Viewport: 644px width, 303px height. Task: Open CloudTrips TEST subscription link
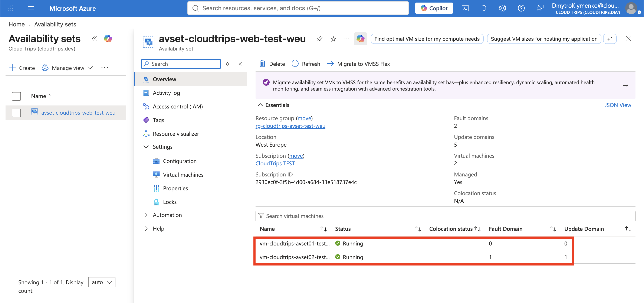[275, 163]
